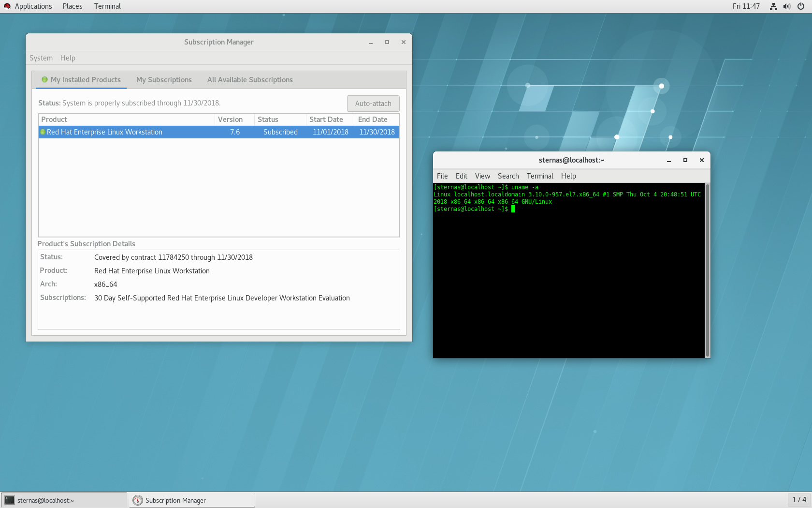
Task: Minimize the Subscription Manager window
Action: coord(371,43)
